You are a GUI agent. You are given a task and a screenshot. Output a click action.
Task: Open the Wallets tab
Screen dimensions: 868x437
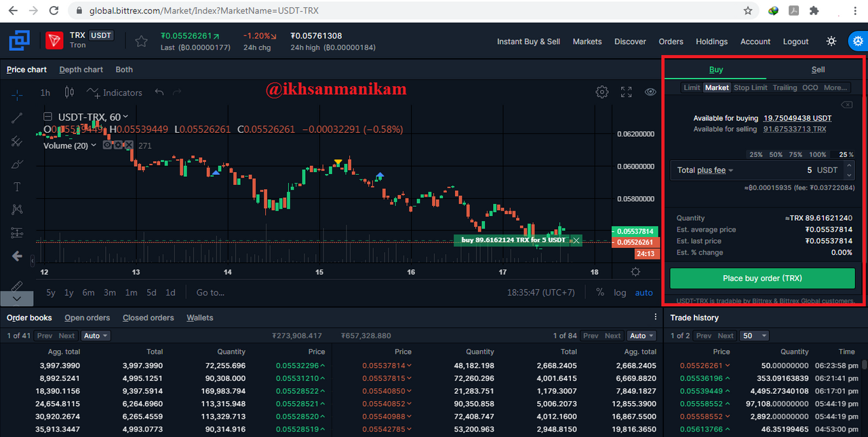(200, 318)
